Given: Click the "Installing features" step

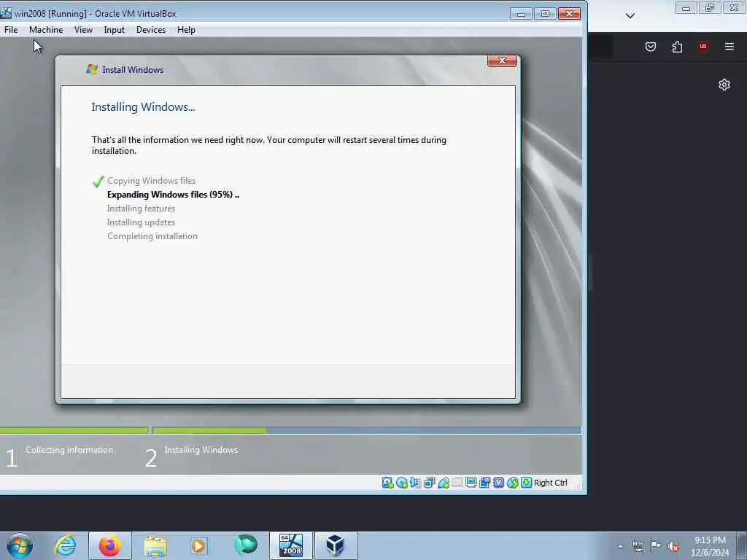Looking at the screenshot, I should coord(141,209).
